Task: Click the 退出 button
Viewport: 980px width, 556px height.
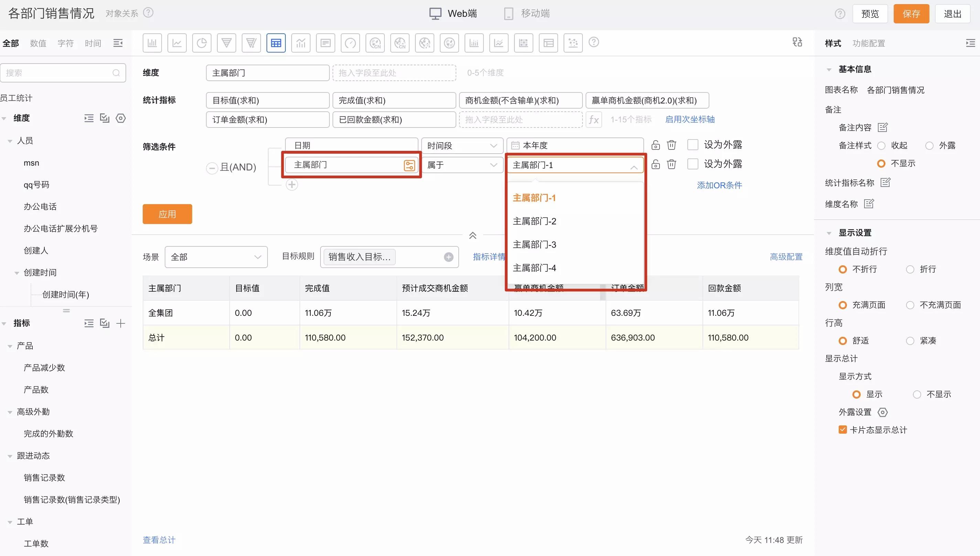Action: 952,14
